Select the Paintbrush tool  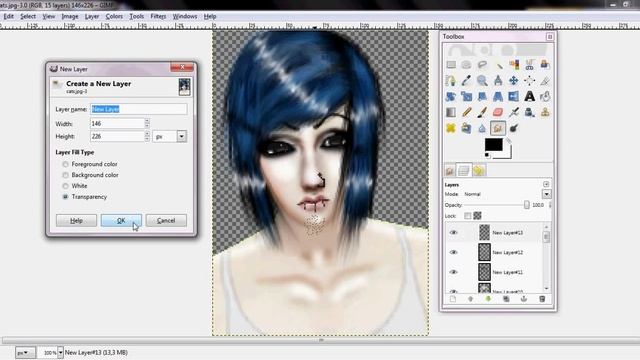coord(482,112)
